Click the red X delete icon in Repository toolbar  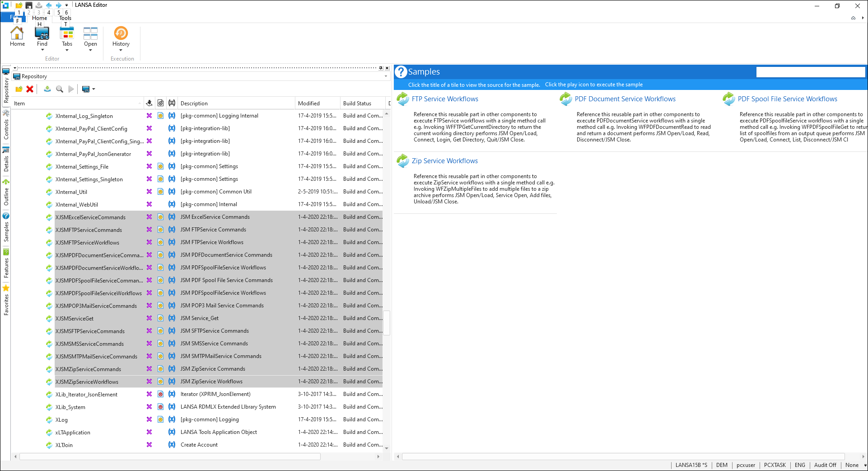pyautogui.click(x=30, y=89)
